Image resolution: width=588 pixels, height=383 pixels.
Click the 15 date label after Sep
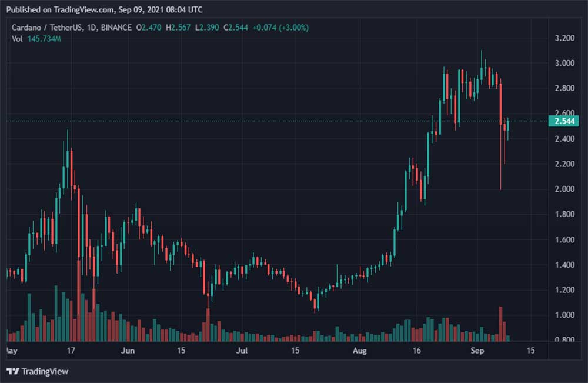[x=530, y=351]
